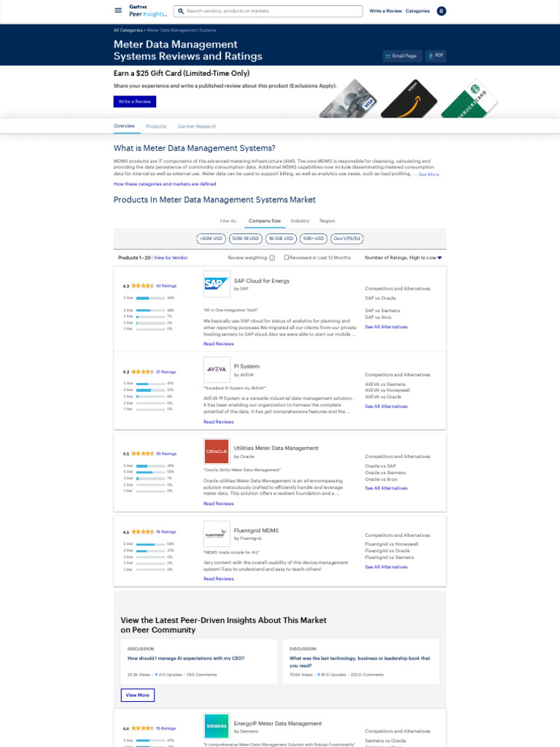Image resolution: width=560 pixels, height=747 pixels.
Task: Toggle the 10B+ USD filter chip
Action: (x=314, y=239)
